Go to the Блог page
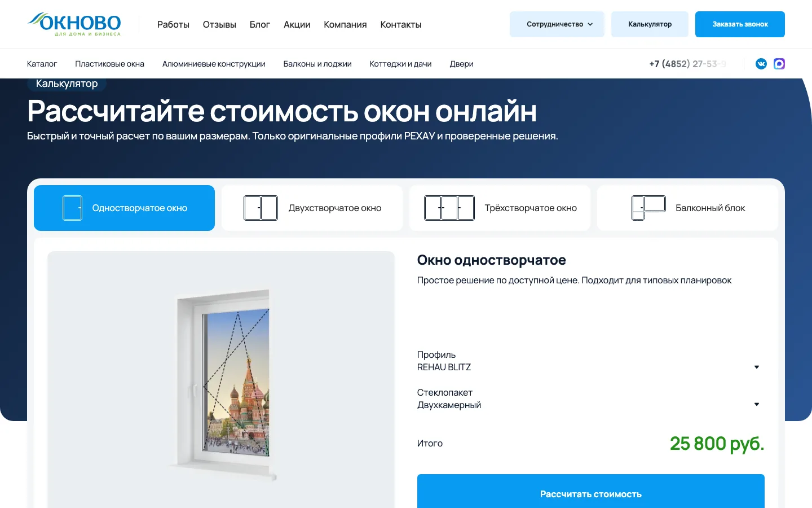Image resolution: width=812 pixels, height=508 pixels. [260, 24]
